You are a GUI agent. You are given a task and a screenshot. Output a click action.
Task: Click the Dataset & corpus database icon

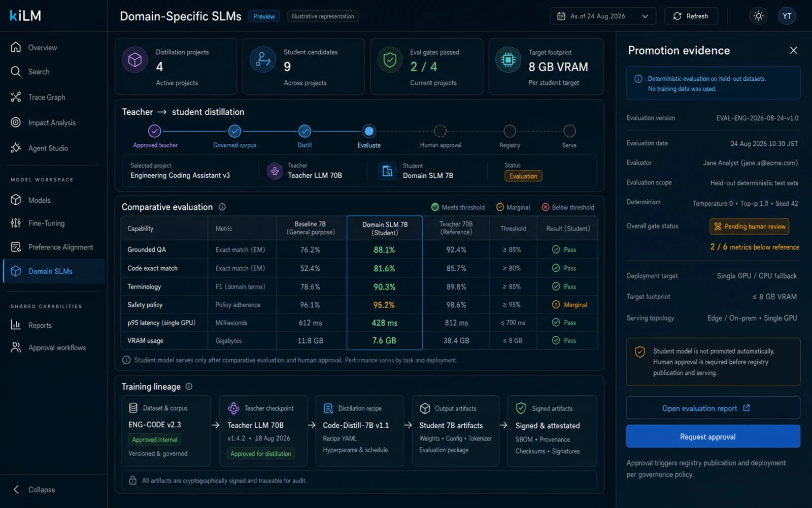pyautogui.click(x=133, y=408)
